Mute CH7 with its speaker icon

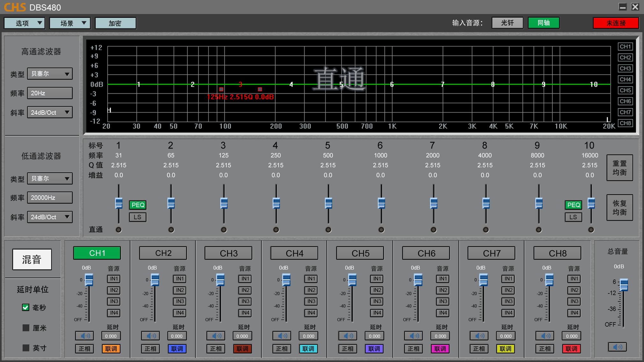click(x=479, y=336)
